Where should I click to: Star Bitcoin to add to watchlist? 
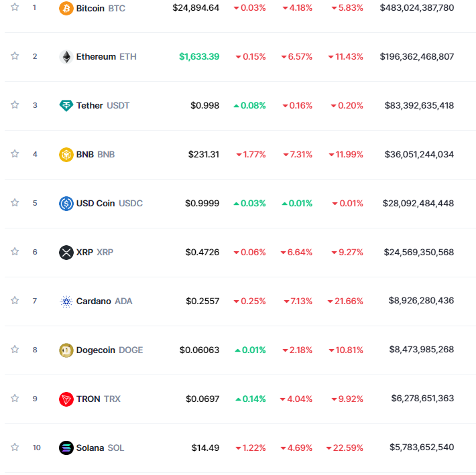15,7
